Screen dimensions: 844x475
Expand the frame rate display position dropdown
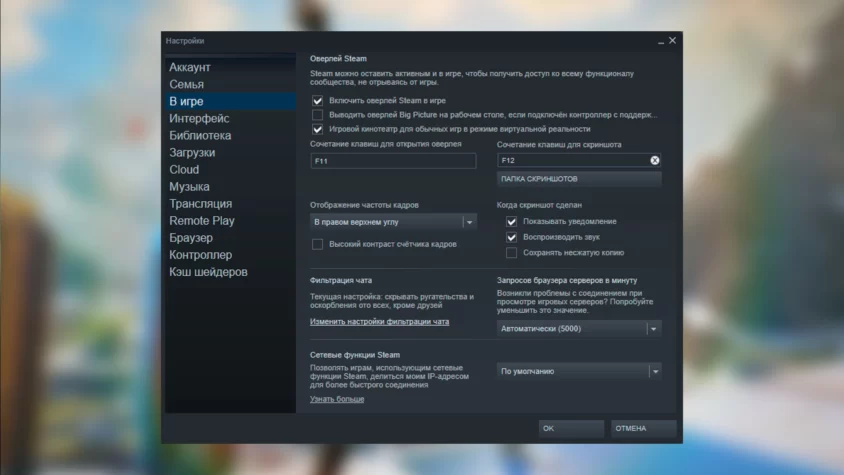[393, 222]
